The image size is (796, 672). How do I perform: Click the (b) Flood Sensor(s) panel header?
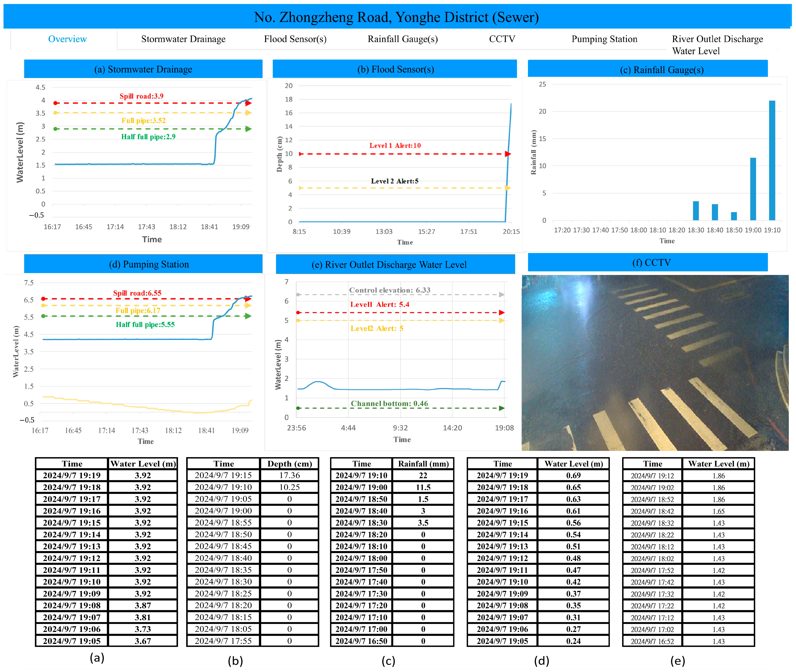coord(395,69)
